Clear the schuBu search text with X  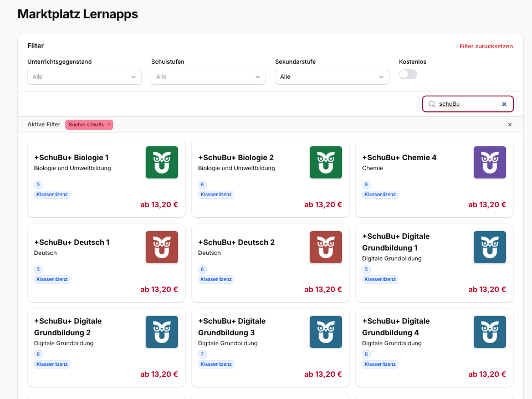tap(504, 104)
